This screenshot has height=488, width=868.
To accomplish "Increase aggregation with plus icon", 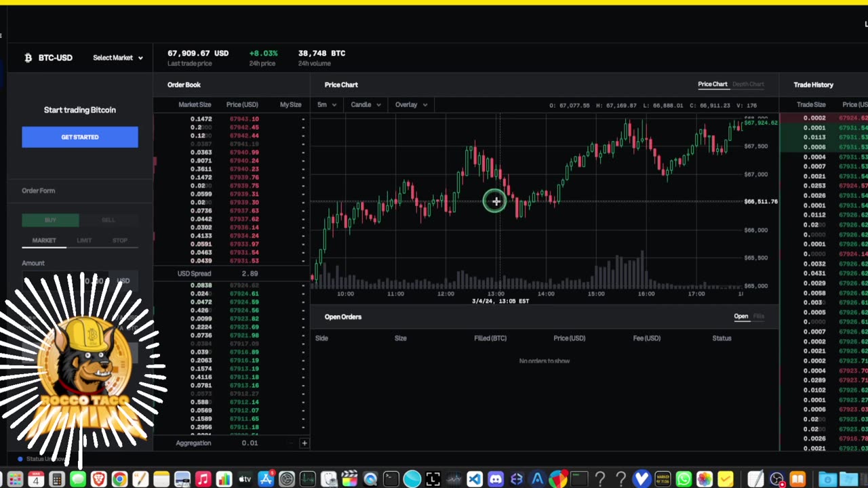I will [x=304, y=443].
